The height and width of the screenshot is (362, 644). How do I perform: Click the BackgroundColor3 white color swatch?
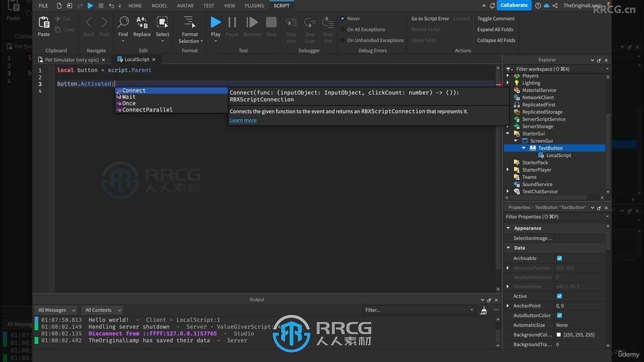(x=558, y=335)
